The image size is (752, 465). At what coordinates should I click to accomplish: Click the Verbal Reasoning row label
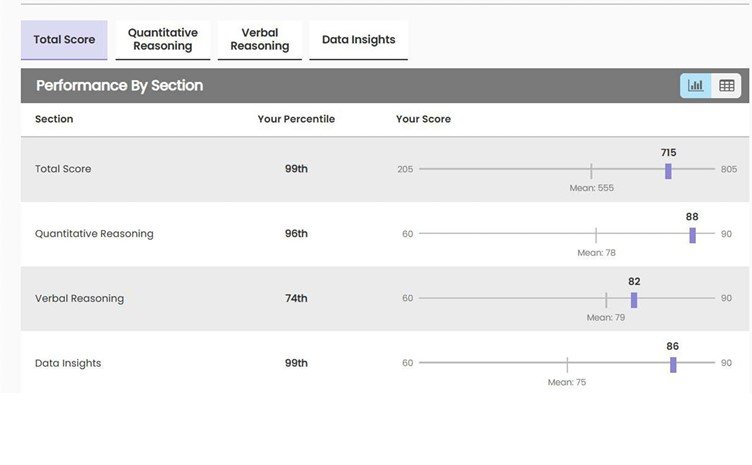pyautogui.click(x=79, y=298)
